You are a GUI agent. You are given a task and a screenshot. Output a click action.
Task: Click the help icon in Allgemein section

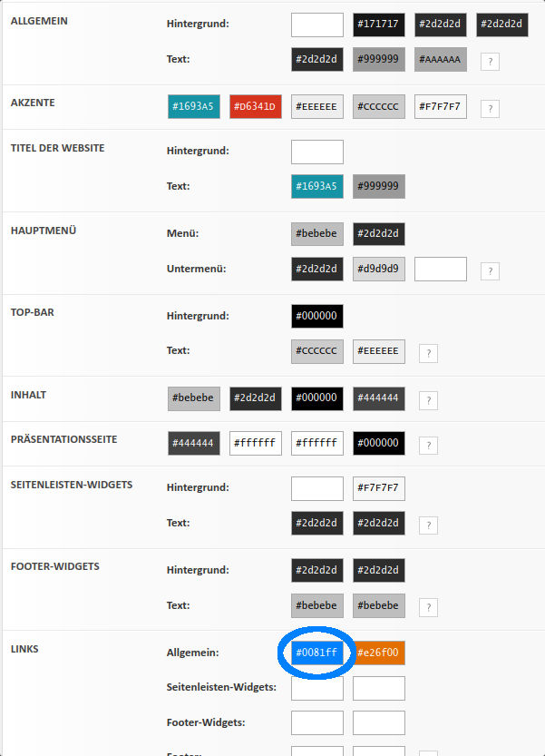click(x=490, y=61)
